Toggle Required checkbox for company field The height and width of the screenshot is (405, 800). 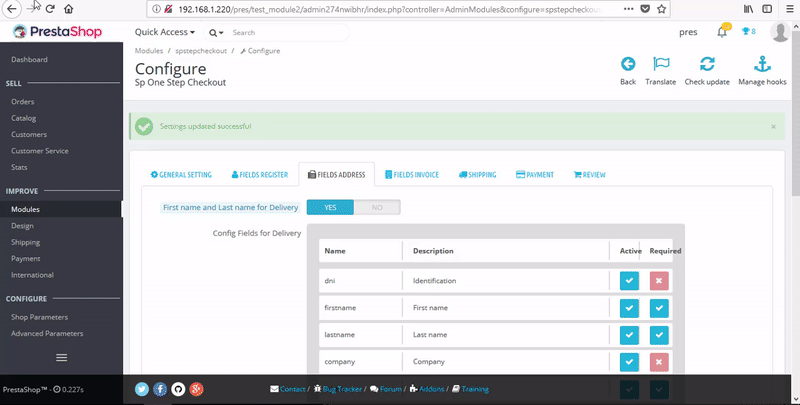click(659, 362)
